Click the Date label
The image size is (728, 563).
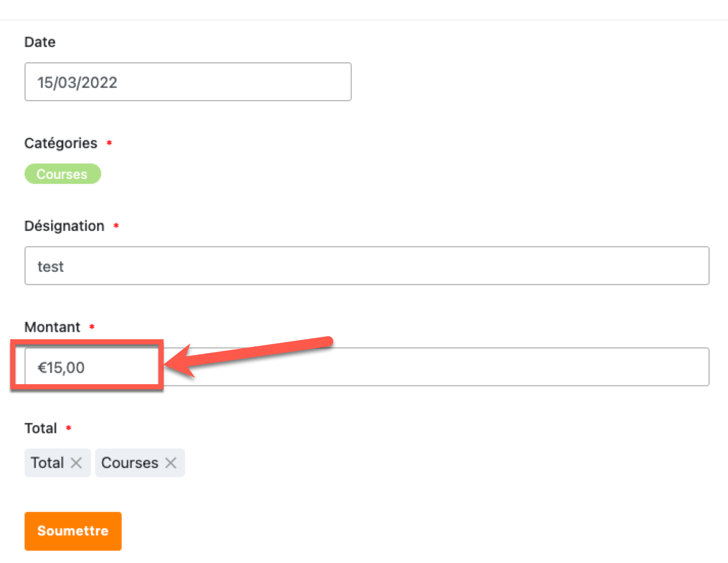pyautogui.click(x=40, y=42)
